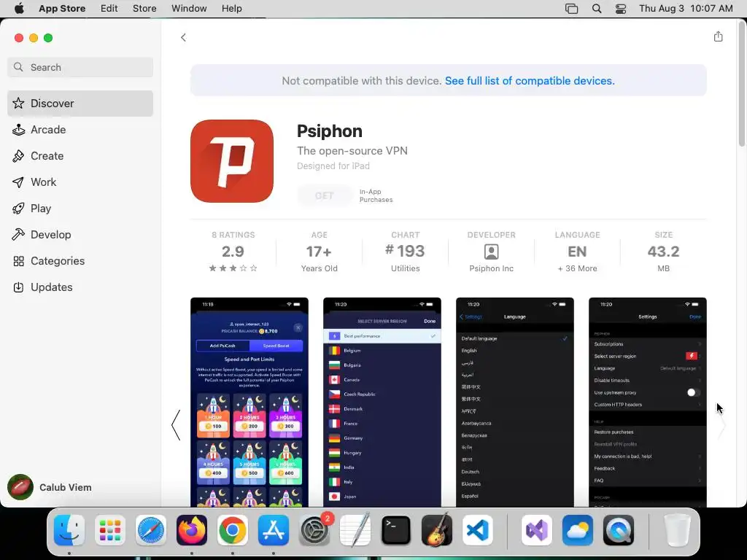Open the App Store menu in the menu bar
Screen dimensions: 747x560
coord(62,9)
